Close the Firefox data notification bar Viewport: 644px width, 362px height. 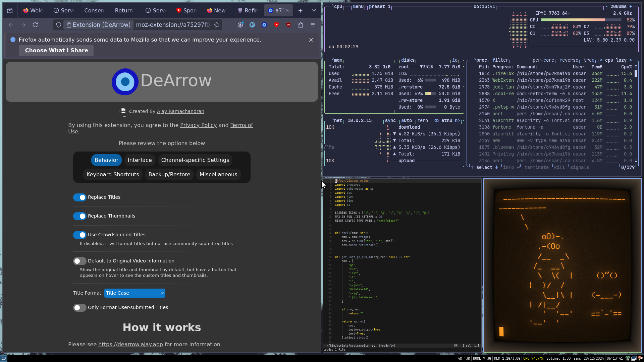(x=311, y=40)
